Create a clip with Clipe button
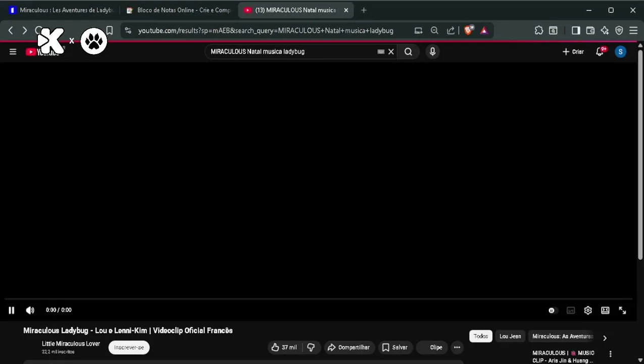The height and width of the screenshot is (364, 644). click(x=432, y=347)
